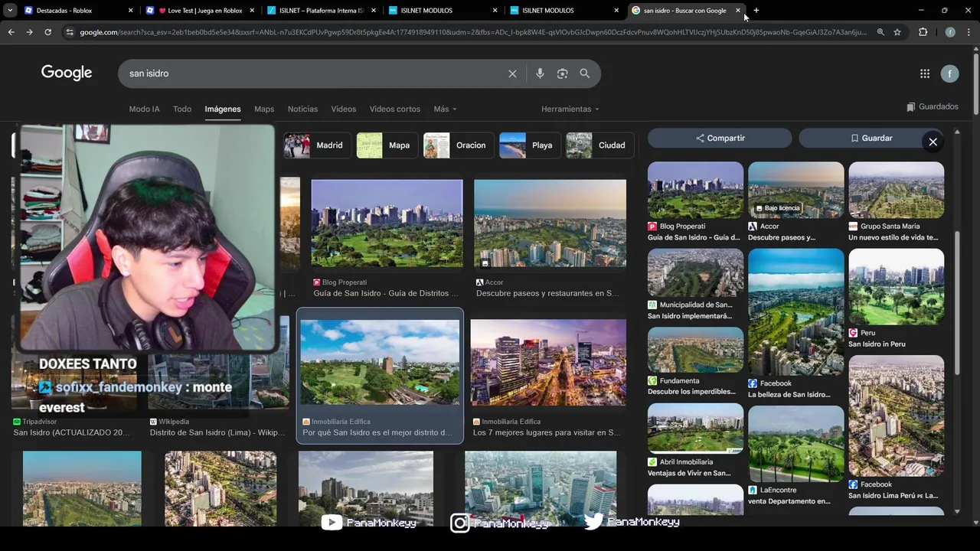Open the Los 7 mejores lugares image result
The width and height of the screenshot is (980, 551).
click(x=548, y=362)
